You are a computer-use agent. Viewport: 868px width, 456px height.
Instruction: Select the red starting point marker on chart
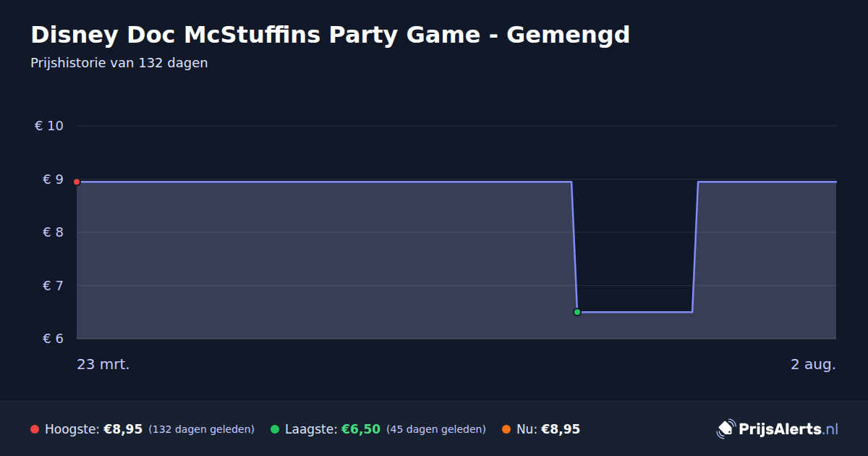(77, 182)
